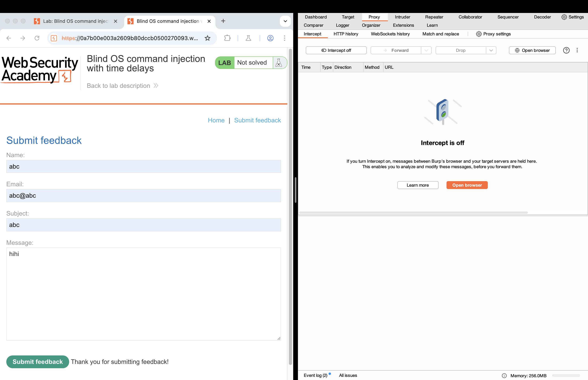Viewport: 588px width, 380px height.
Task: Expand the Forward dropdown arrow
Action: (426, 50)
